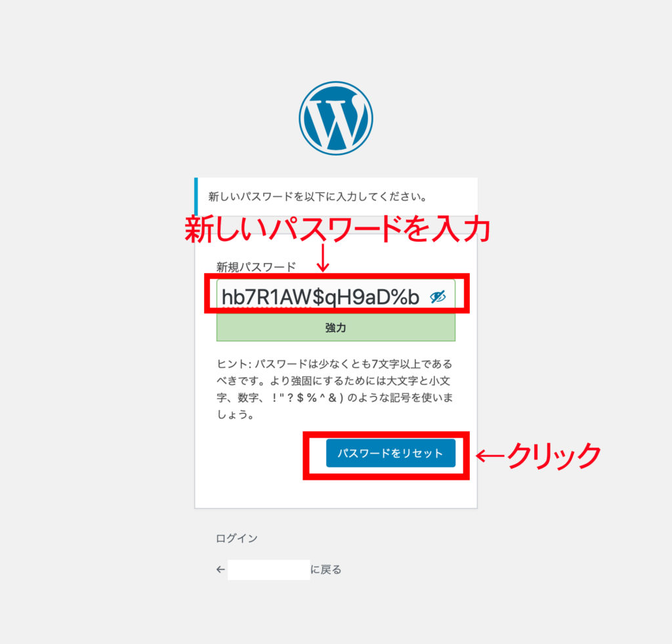Screen dimensions: 672x644
Task: Click the password text hb7R1AW$qH9aD%b
Action: 320,297
